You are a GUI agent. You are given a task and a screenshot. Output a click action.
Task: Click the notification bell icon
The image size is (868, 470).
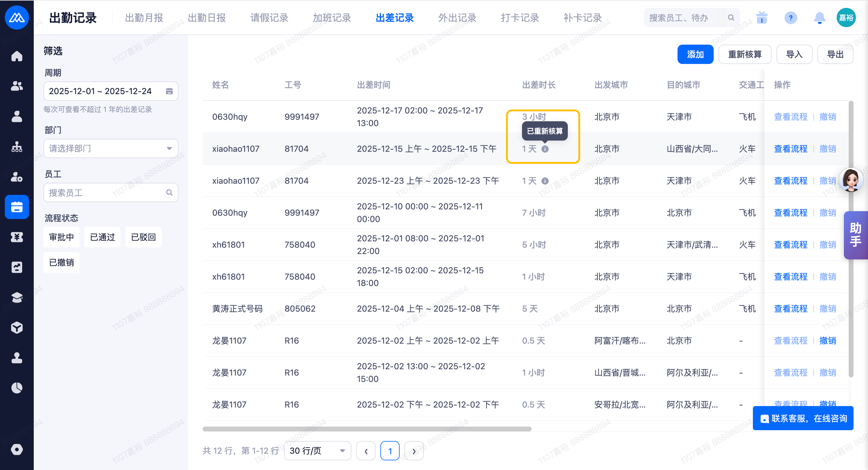[x=819, y=17]
